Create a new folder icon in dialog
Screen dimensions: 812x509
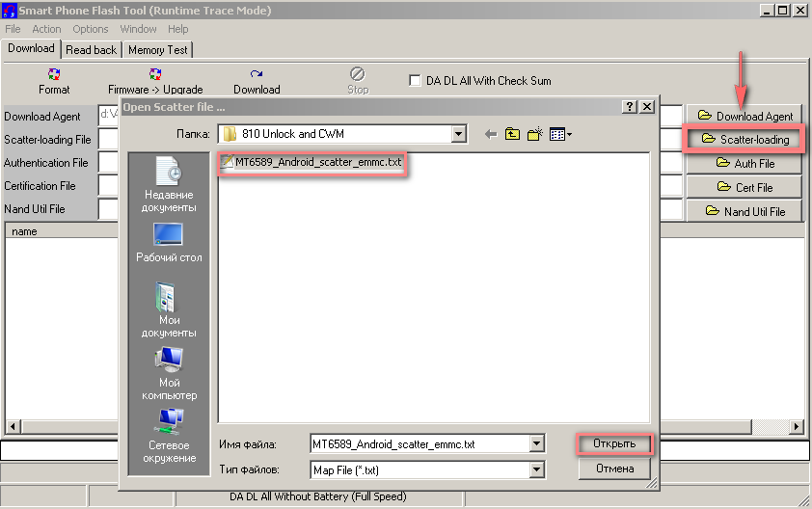[x=535, y=134]
